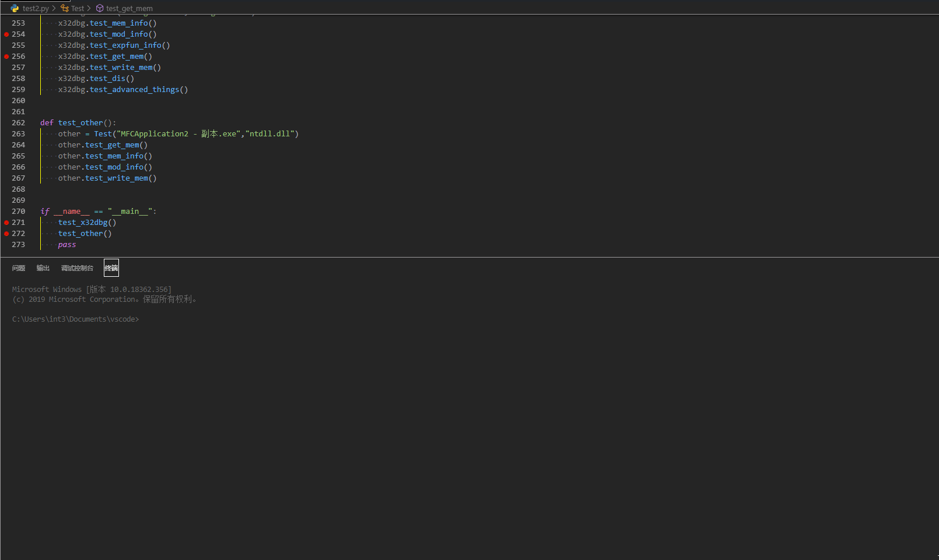Expand test_get_mem breadcrumb symbol list
Image resolution: width=939 pixels, height=560 pixels.
pos(129,8)
